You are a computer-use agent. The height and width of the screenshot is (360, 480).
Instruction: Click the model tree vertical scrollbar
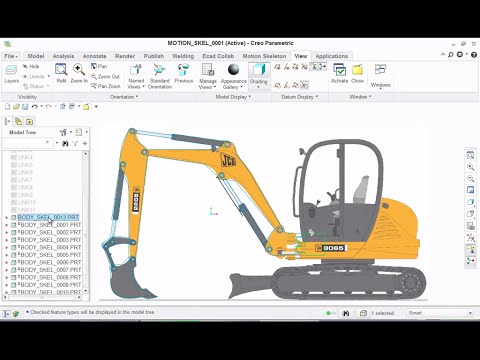coord(86,222)
